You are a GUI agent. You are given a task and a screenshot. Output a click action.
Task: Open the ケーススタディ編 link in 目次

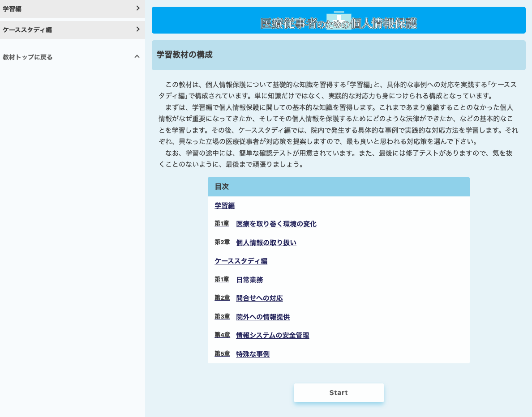(x=241, y=261)
